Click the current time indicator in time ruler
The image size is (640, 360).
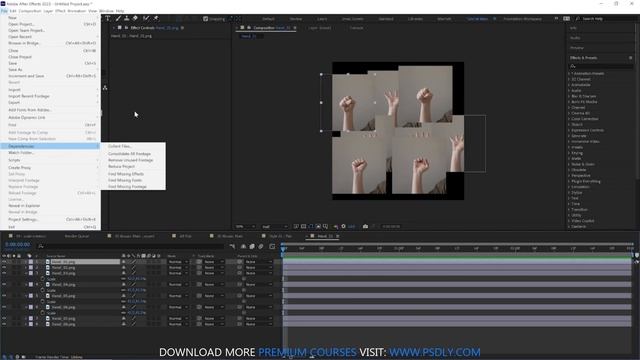tap(283, 248)
